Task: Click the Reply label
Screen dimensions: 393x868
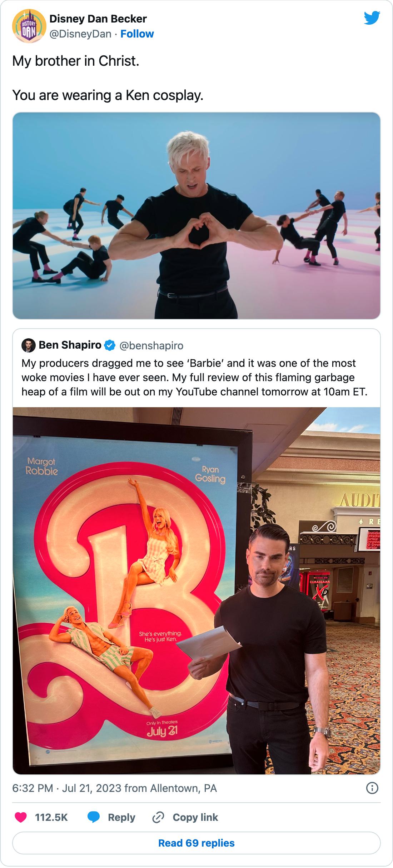Action: 121,817
